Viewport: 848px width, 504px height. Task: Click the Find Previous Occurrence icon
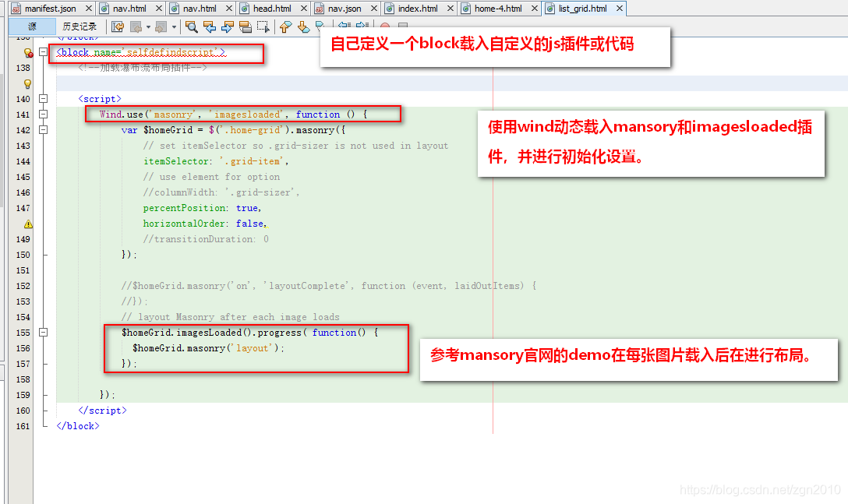pyautogui.click(x=210, y=26)
